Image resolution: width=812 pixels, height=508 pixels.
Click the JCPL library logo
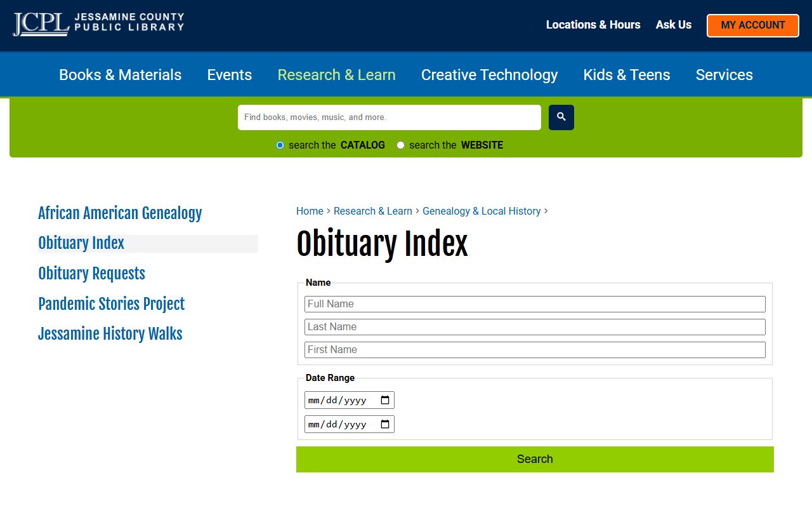tap(98, 25)
